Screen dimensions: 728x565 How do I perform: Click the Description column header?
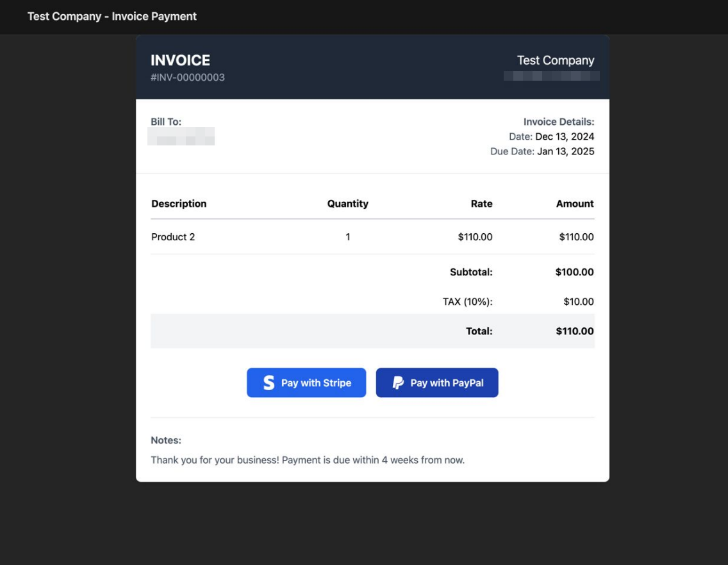tap(179, 203)
